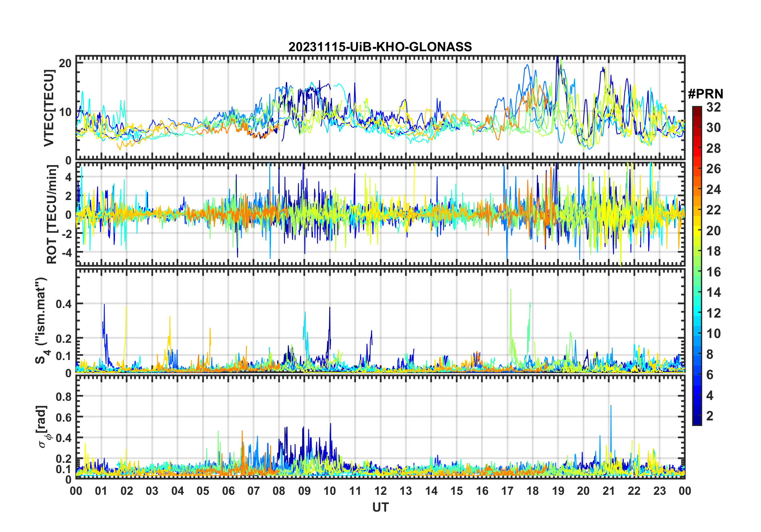Click UT axis tick label "03"

[152, 491]
